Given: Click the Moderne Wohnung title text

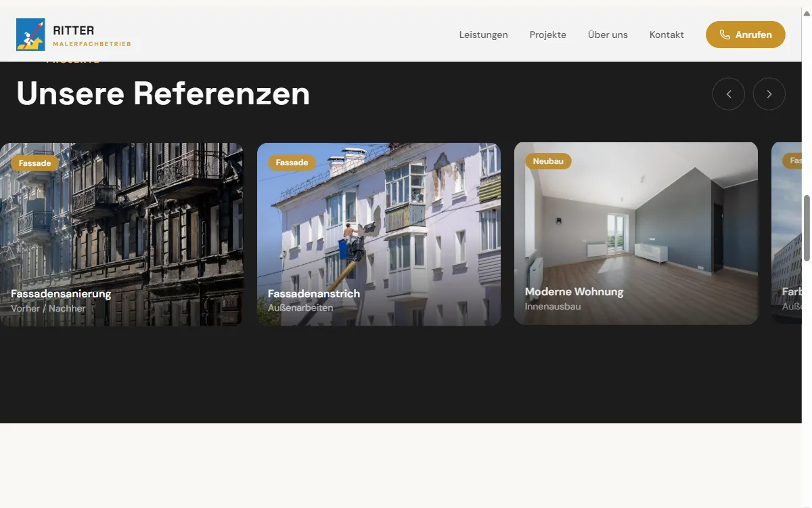Looking at the screenshot, I should click(x=574, y=292).
